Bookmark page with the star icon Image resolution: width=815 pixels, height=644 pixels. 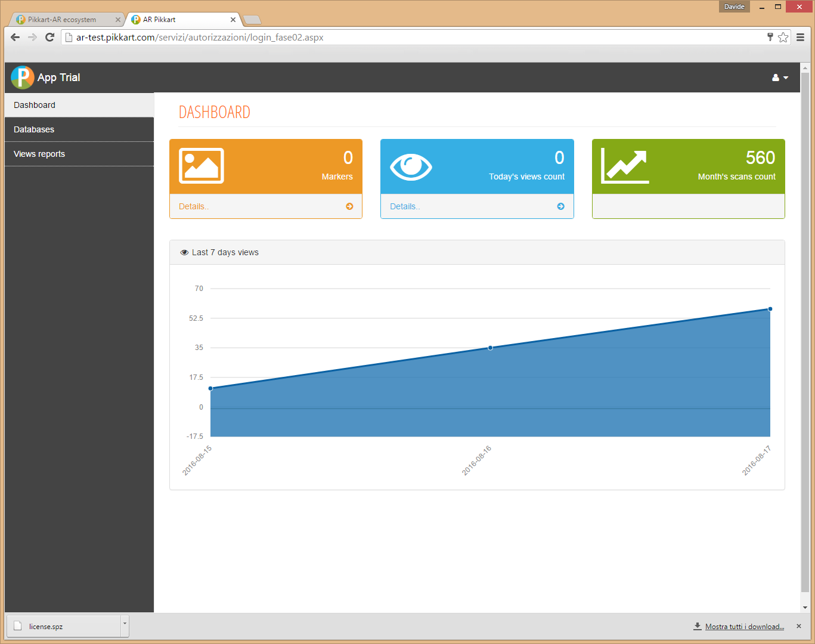pyautogui.click(x=783, y=37)
